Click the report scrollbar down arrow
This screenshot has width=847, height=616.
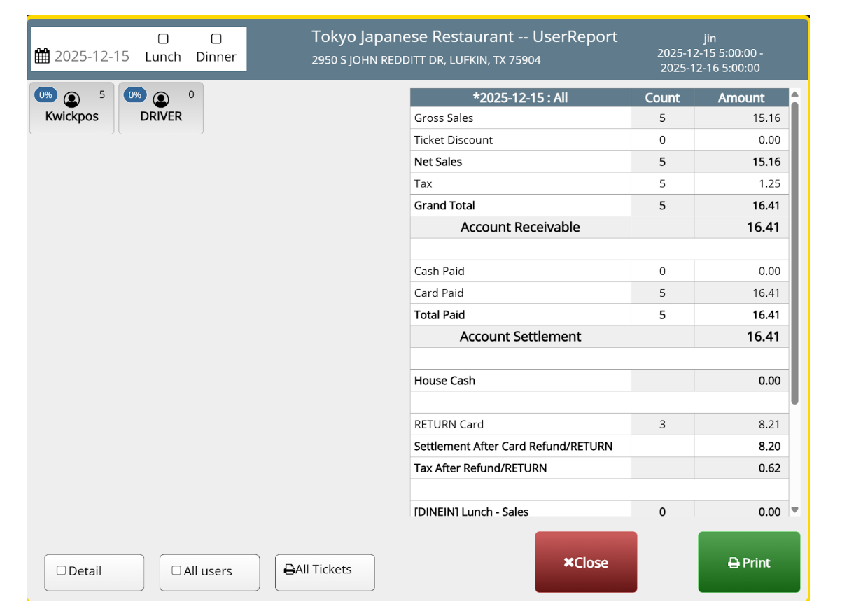coord(794,511)
